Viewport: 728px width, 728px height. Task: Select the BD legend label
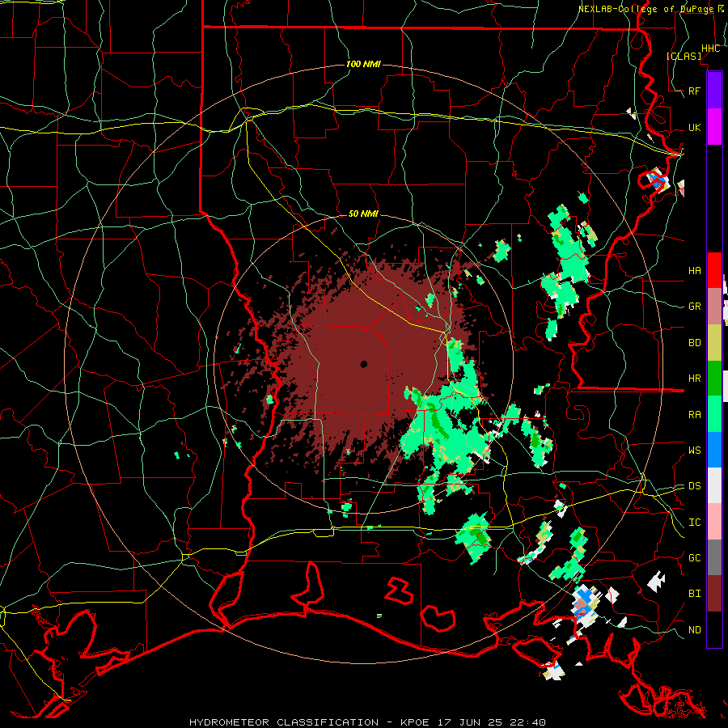(x=694, y=343)
